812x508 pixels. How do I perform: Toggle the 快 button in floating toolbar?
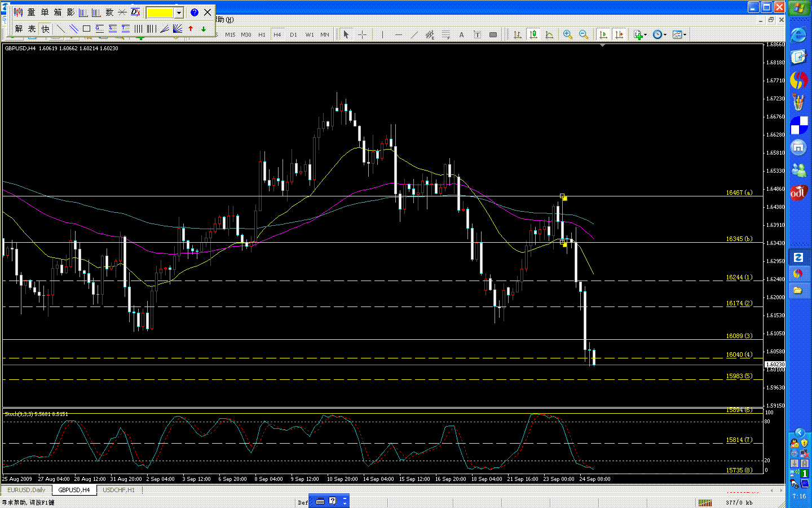pyautogui.click(x=45, y=28)
